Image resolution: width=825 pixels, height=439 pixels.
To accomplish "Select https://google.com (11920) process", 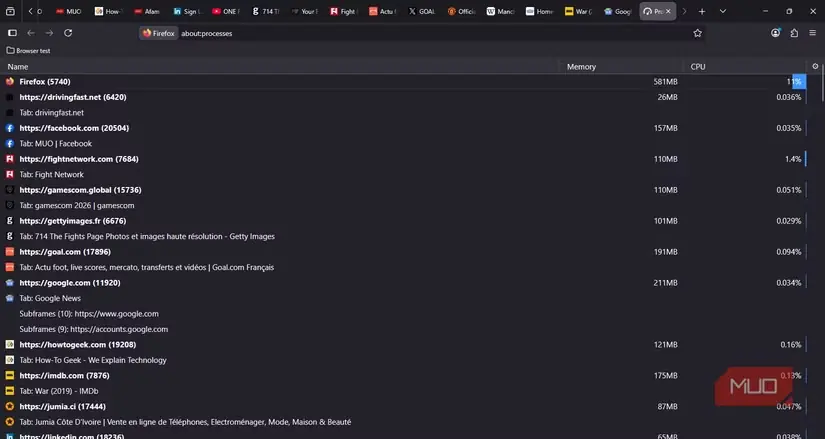I will tap(405, 283).
